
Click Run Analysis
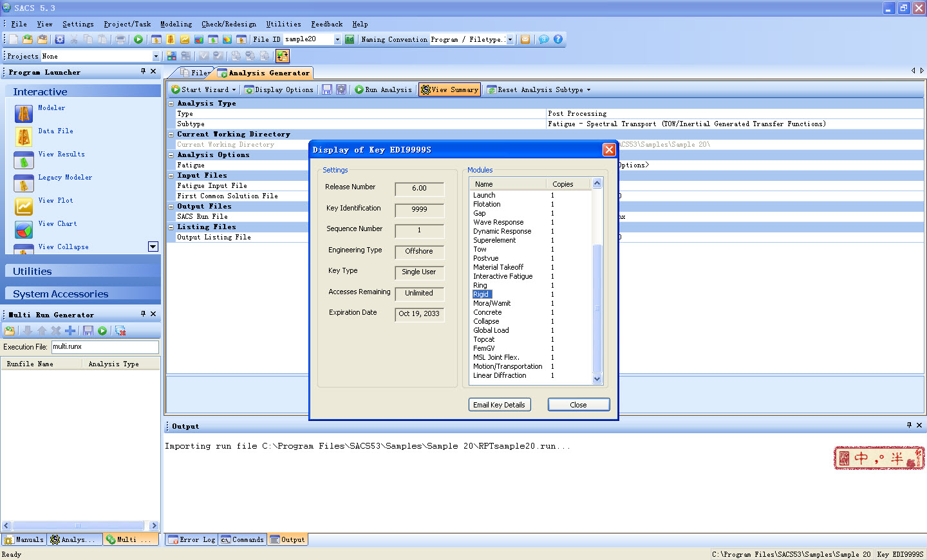[x=383, y=89]
